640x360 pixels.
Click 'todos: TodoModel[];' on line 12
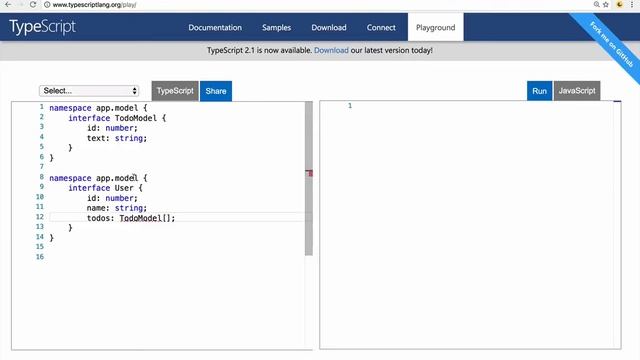tap(131, 218)
